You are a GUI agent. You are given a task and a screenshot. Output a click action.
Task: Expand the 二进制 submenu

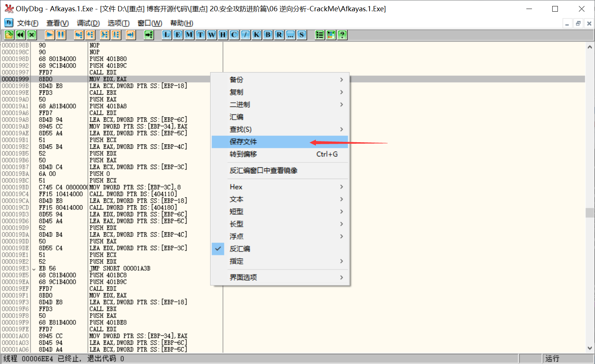tap(280, 104)
